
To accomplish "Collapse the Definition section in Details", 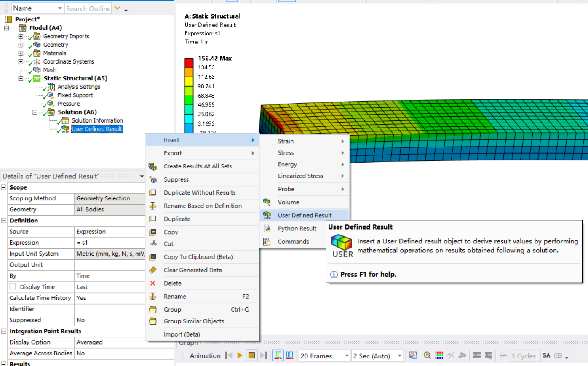I will click(x=4, y=220).
